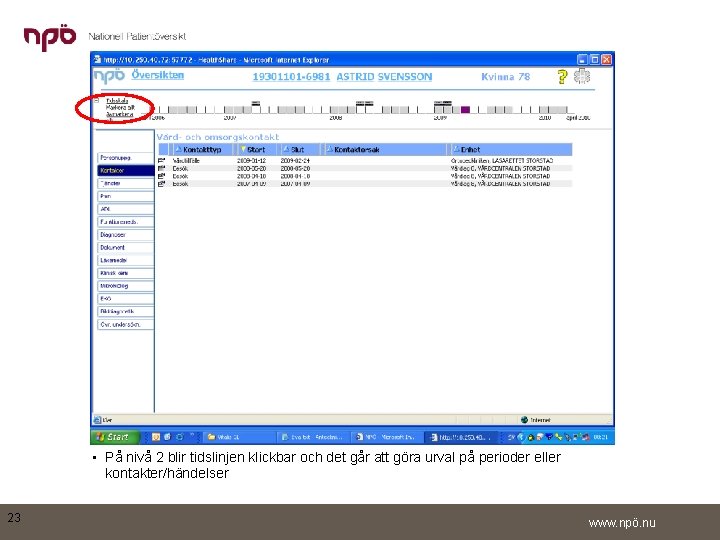Click the black event bar near 2007
Screen dimensions: 720x540
(x=256, y=103)
